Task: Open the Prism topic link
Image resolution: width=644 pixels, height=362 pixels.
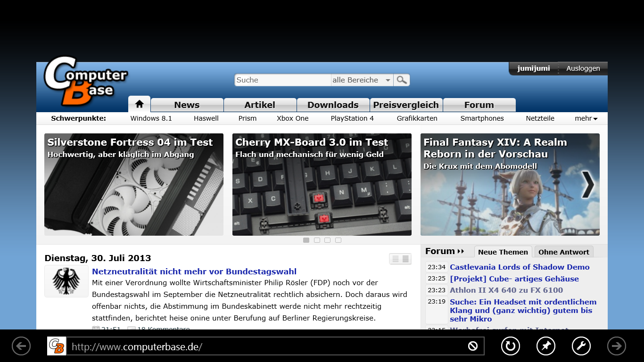Action: (248, 118)
